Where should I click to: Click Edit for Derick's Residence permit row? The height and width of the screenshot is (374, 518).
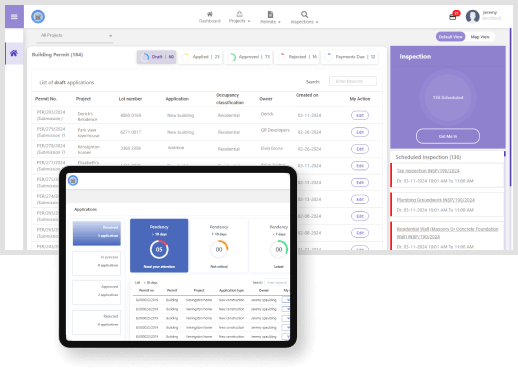click(x=360, y=115)
